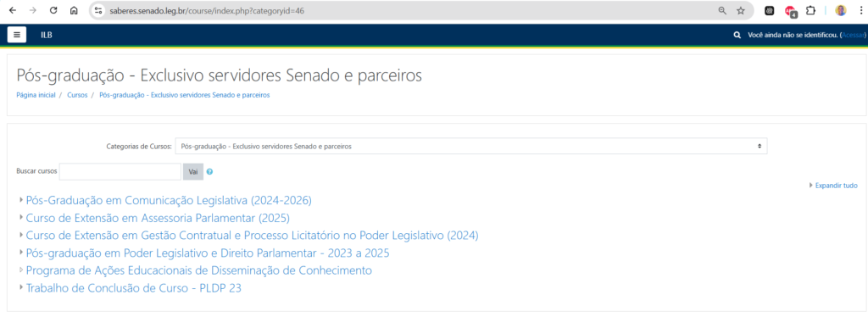The width and height of the screenshot is (868, 317).
Task: Click the search magnifier icon in the blue header
Action: 737,35
